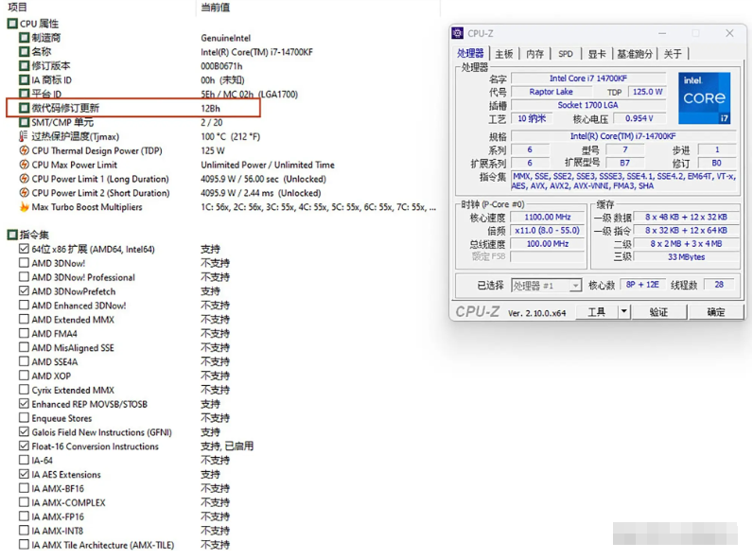Image resolution: width=753 pixels, height=560 pixels.
Task: Select the GenuineIntel value
Action: pyautogui.click(x=226, y=38)
